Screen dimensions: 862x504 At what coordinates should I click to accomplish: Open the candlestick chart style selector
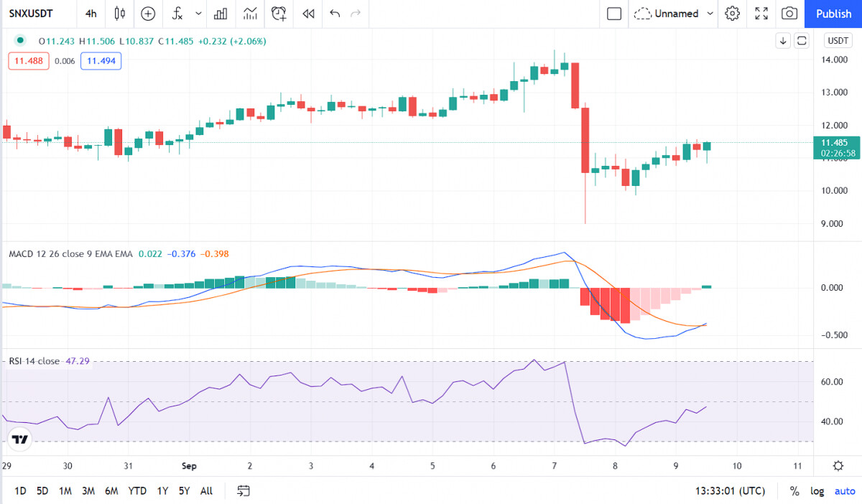click(x=119, y=13)
